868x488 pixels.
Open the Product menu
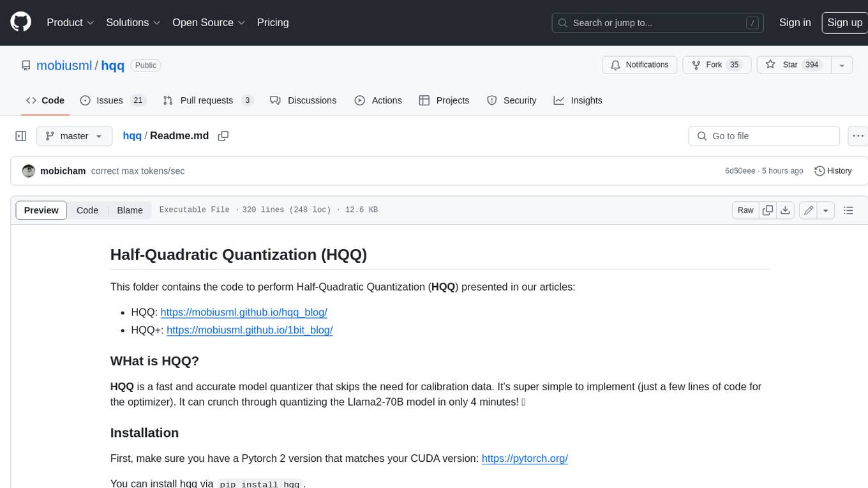[x=70, y=22]
